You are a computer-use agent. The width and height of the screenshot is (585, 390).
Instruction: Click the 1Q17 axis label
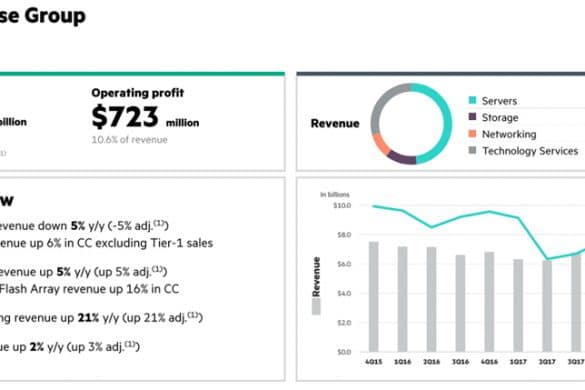(x=518, y=362)
